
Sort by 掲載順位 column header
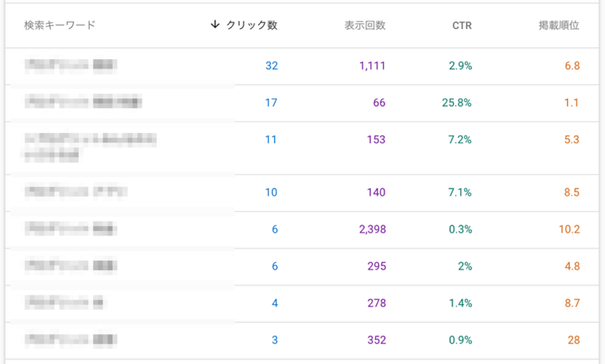(559, 25)
